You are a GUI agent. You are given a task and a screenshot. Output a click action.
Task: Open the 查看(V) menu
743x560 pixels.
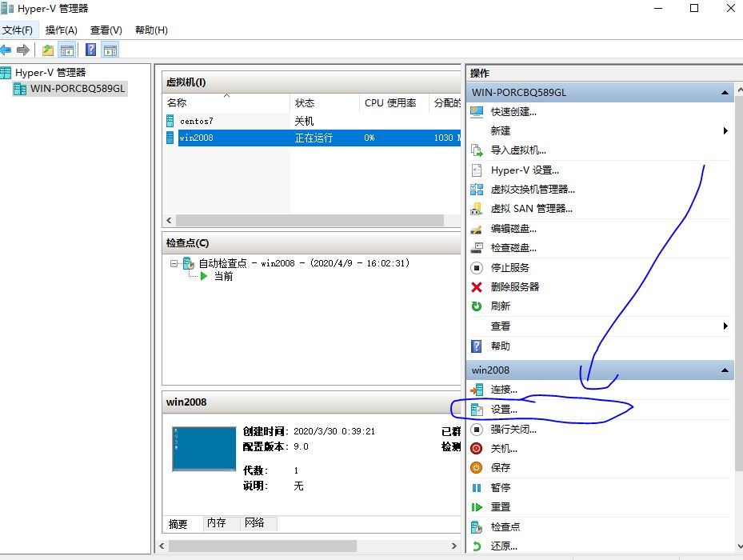click(106, 30)
